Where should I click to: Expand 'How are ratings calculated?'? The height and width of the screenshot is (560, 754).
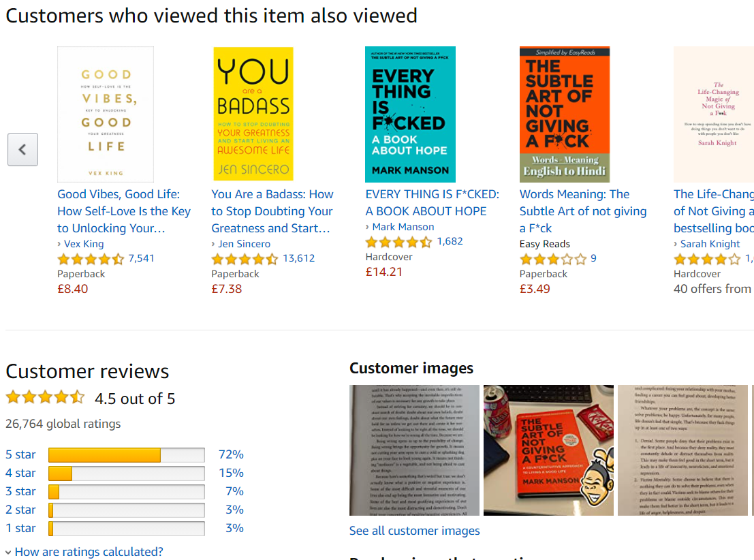pos(89,551)
